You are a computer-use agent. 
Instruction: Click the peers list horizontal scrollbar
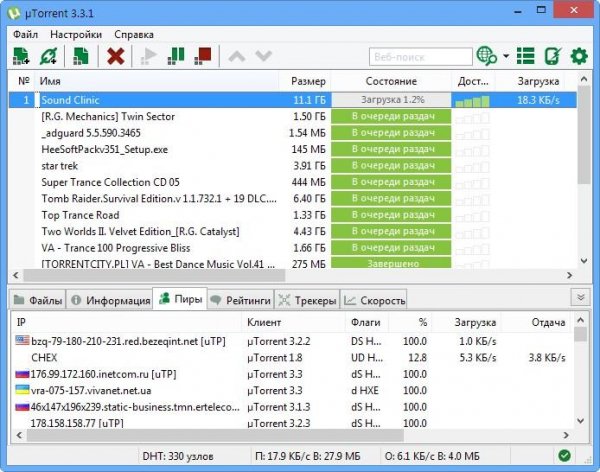click(x=215, y=436)
